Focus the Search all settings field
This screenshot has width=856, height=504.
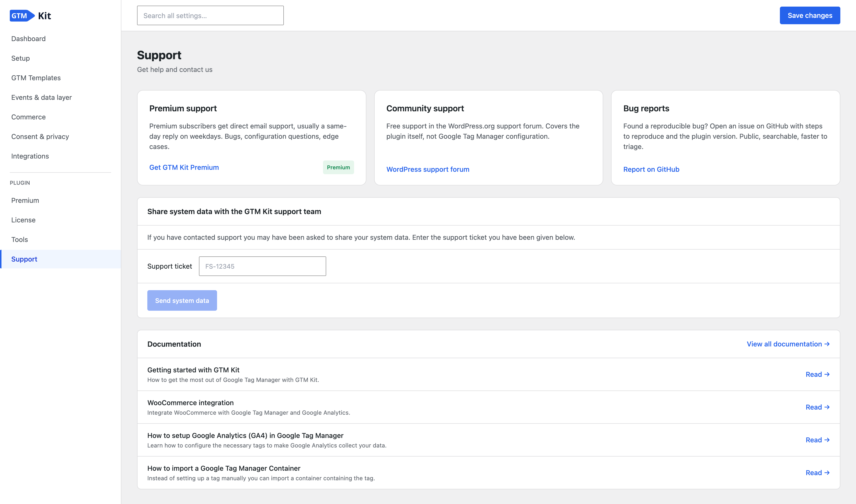(210, 16)
